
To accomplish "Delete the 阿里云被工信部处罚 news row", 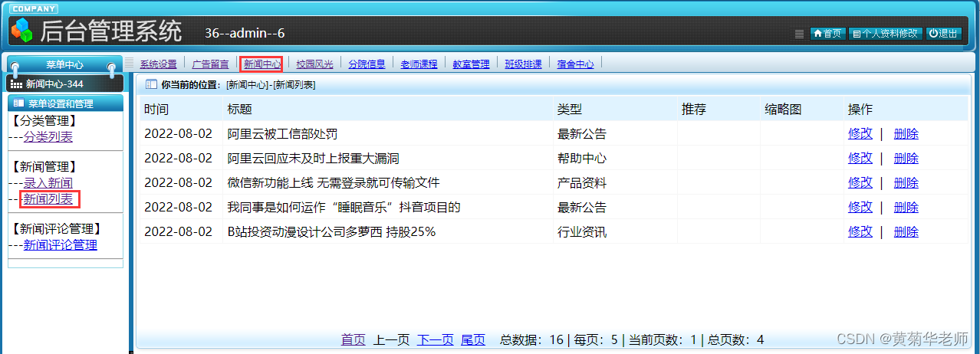I will click(x=906, y=133).
